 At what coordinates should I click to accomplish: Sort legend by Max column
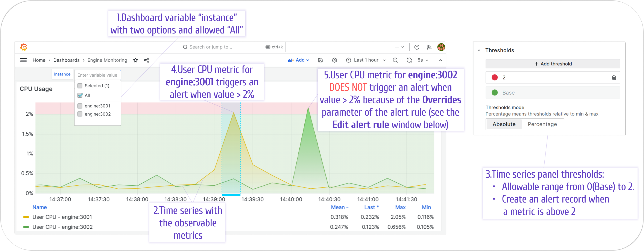tap(400, 207)
